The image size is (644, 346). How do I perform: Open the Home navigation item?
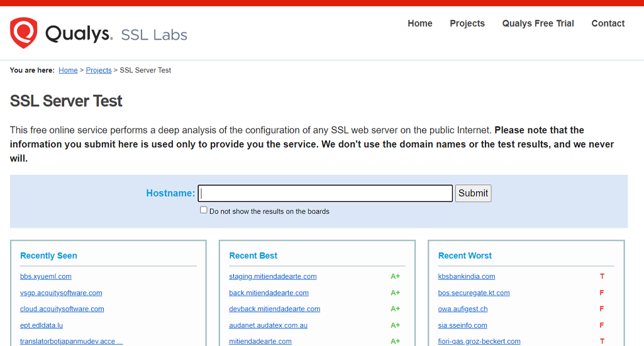pos(419,23)
